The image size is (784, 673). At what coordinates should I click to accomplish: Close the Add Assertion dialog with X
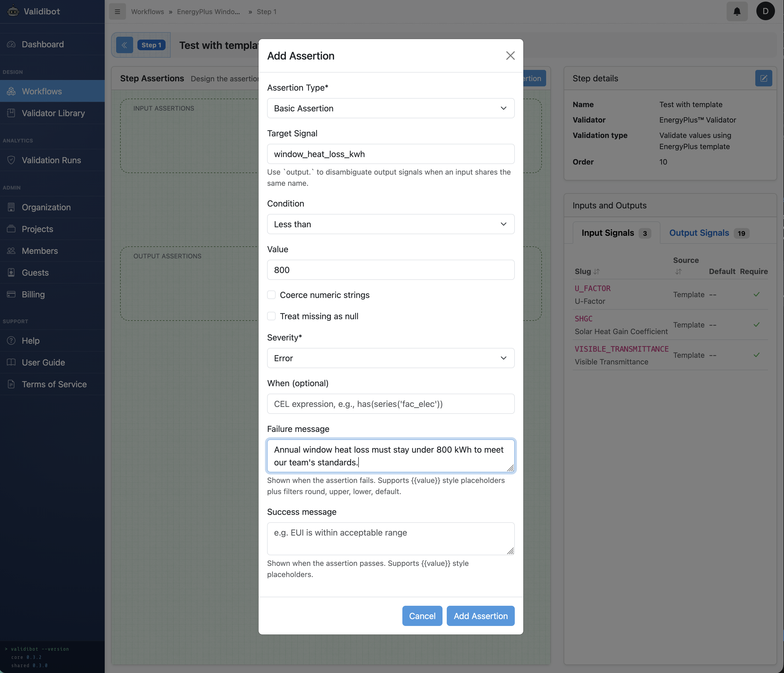point(510,56)
